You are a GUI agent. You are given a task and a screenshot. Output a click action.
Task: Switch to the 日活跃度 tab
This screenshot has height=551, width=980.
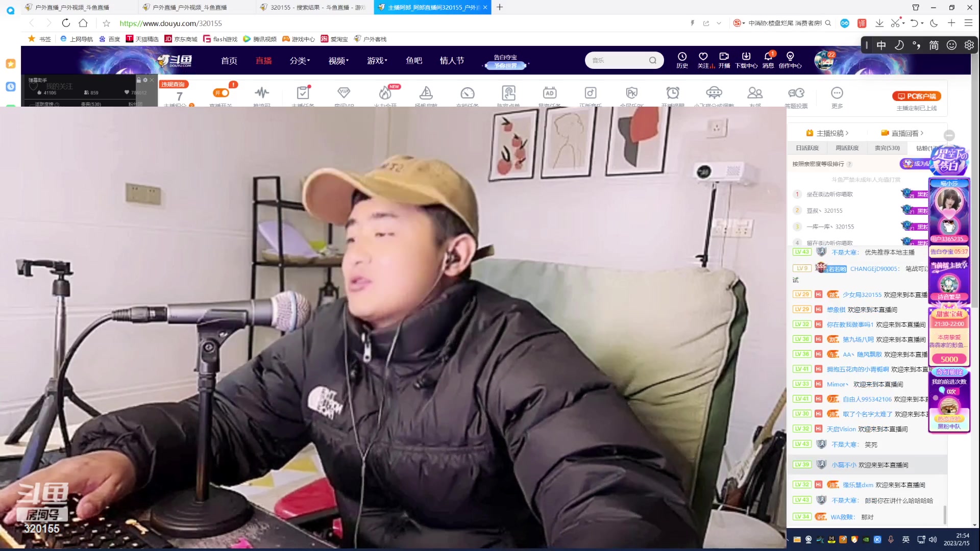(x=807, y=148)
